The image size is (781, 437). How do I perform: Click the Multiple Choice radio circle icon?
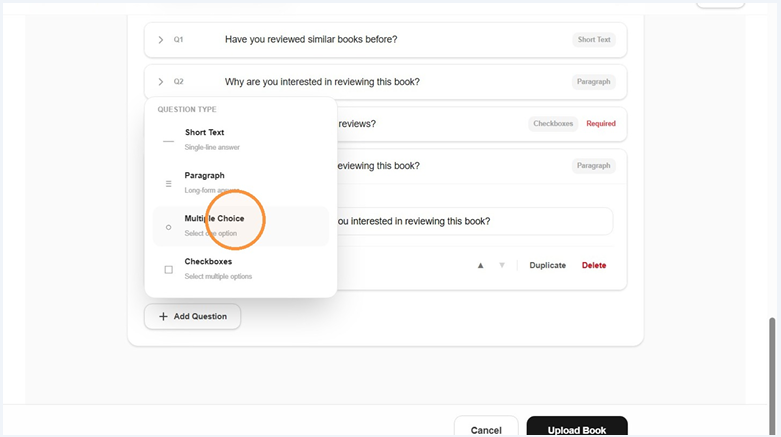click(x=168, y=227)
